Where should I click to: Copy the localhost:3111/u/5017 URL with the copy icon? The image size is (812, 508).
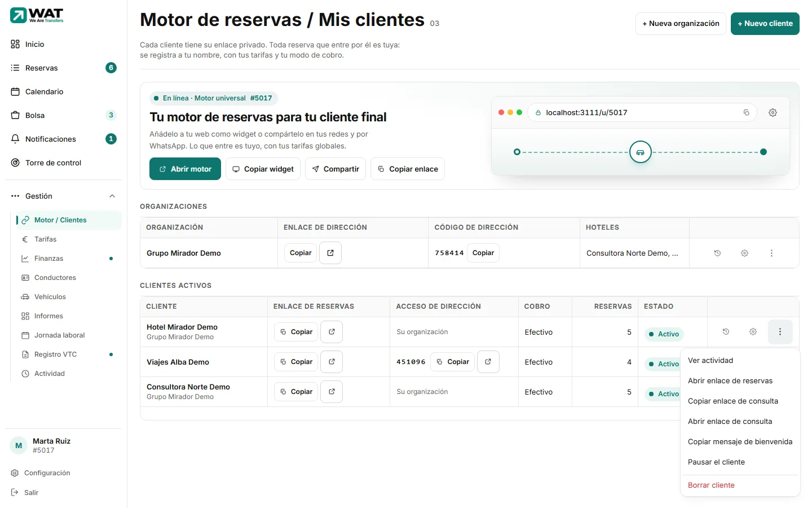[x=746, y=112]
